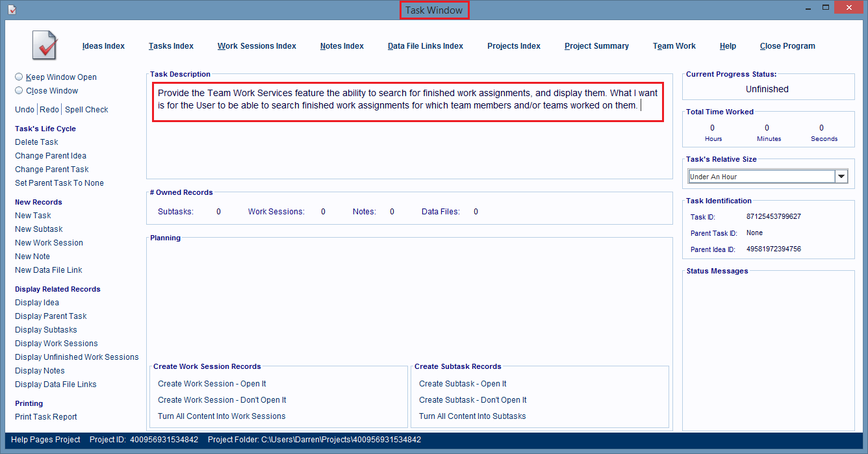Open the Ideas Index menu
The width and height of the screenshot is (868, 454).
[103, 46]
